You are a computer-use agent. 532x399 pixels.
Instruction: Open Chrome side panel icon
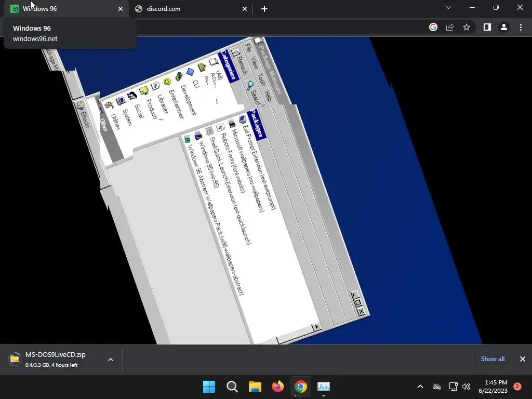tap(487, 27)
